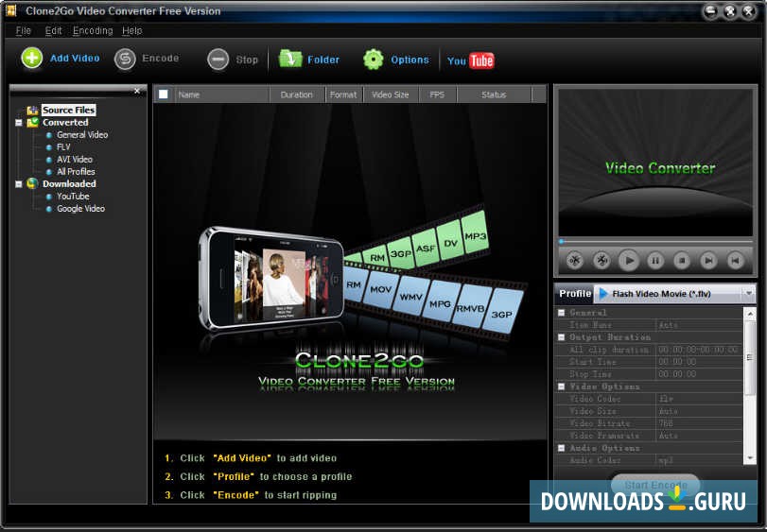Skip to previous frame in preview
Viewport: 767px width, 532px height.
click(735, 261)
